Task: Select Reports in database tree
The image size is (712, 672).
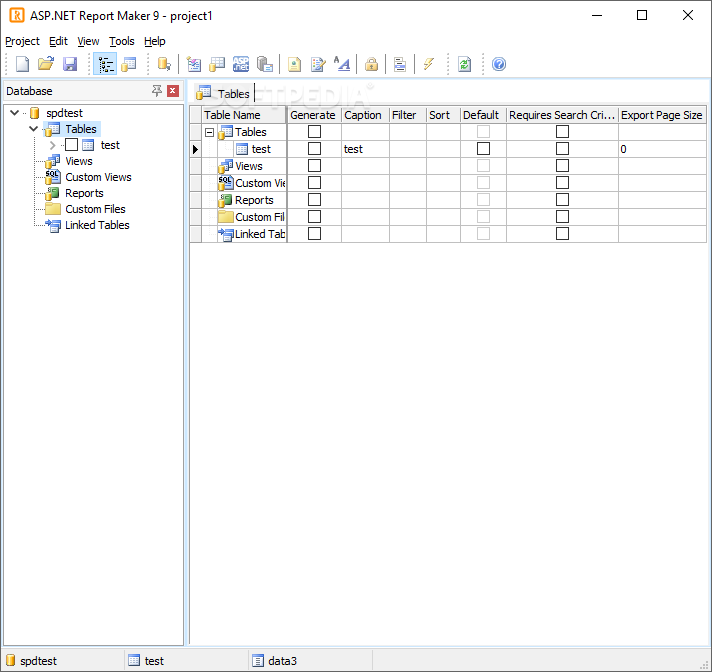Action: 84,193
